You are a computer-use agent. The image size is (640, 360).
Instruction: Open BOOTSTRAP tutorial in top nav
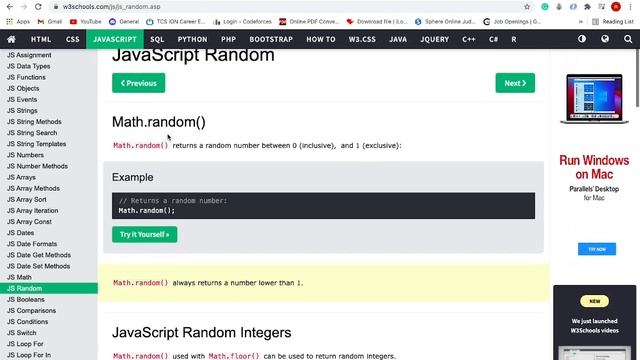pyautogui.click(x=271, y=39)
